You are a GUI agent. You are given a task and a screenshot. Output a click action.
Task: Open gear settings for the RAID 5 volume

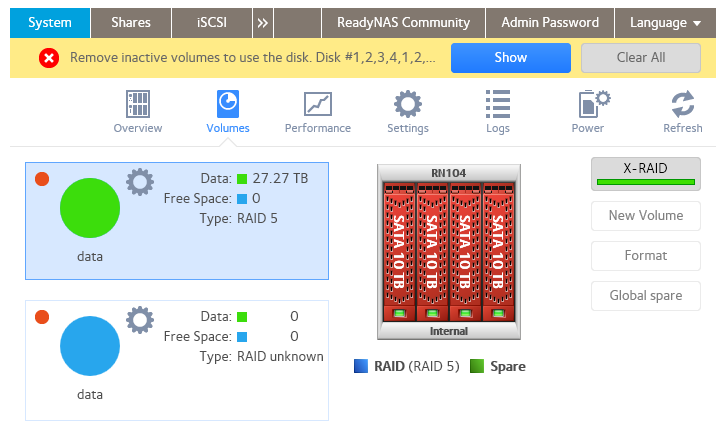click(140, 182)
